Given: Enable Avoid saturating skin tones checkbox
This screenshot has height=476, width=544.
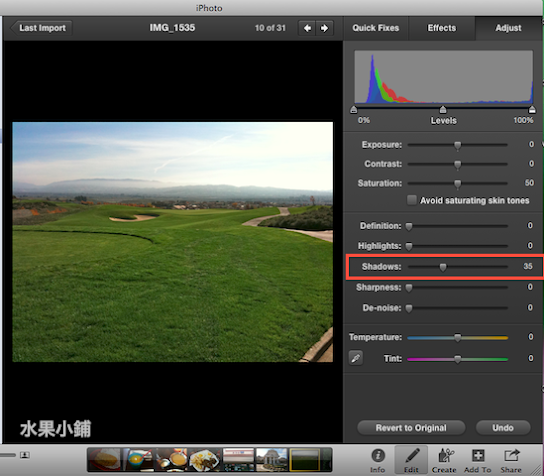Looking at the screenshot, I should (411, 200).
